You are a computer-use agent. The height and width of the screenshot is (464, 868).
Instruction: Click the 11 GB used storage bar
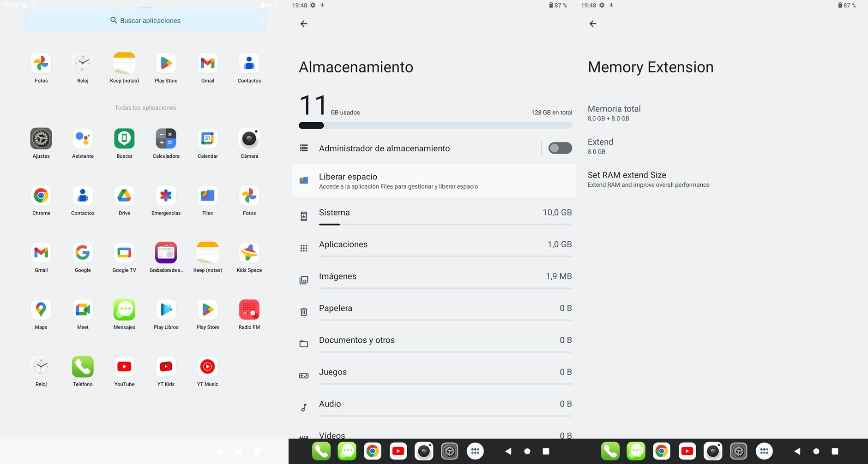point(435,125)
